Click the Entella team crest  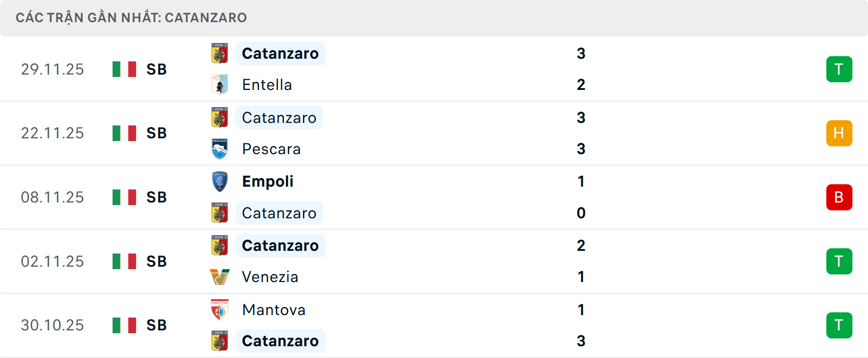(220, 85)
